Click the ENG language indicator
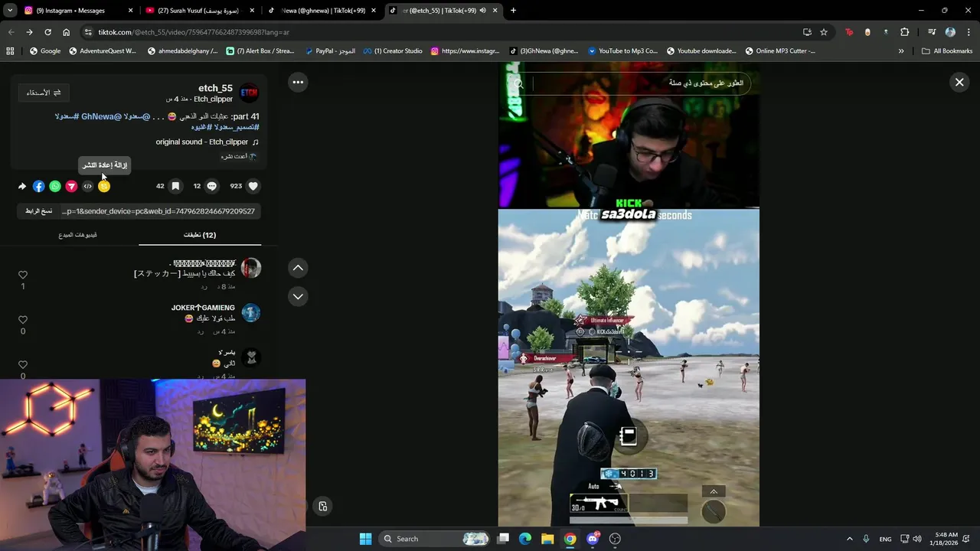Image resolution: width=980 pixels, height=551 pixels. [x=885, y=539]
